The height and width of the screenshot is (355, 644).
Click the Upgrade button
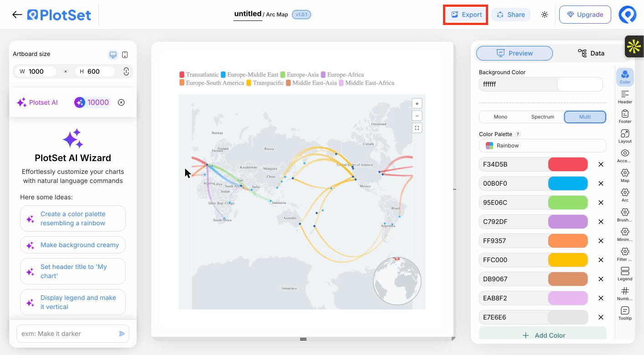point(585,15)
